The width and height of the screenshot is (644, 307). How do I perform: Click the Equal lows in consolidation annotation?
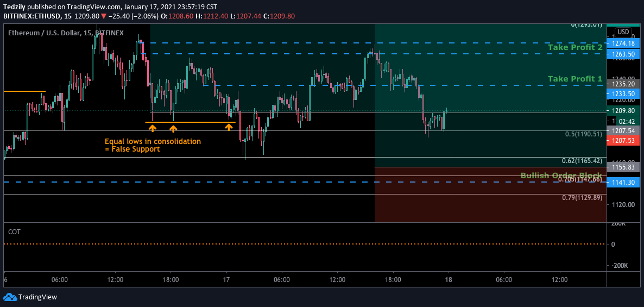[153, 145]
